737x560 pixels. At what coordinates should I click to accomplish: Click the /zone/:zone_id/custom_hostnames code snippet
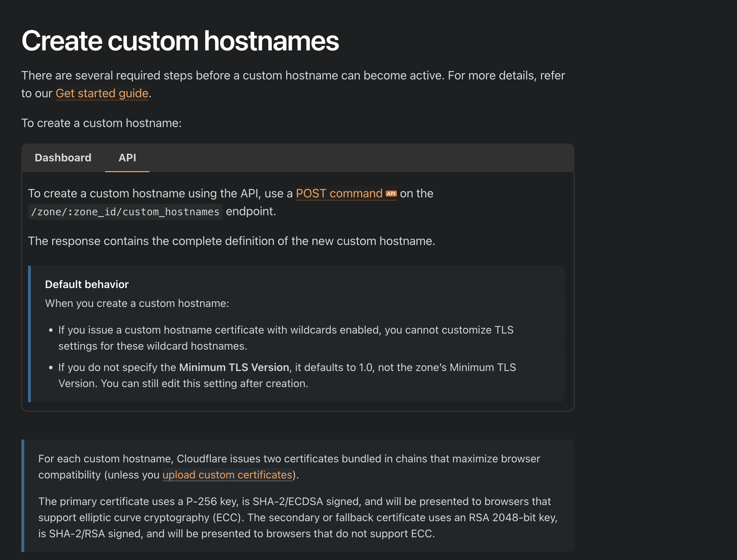click(x=125, y=212)
